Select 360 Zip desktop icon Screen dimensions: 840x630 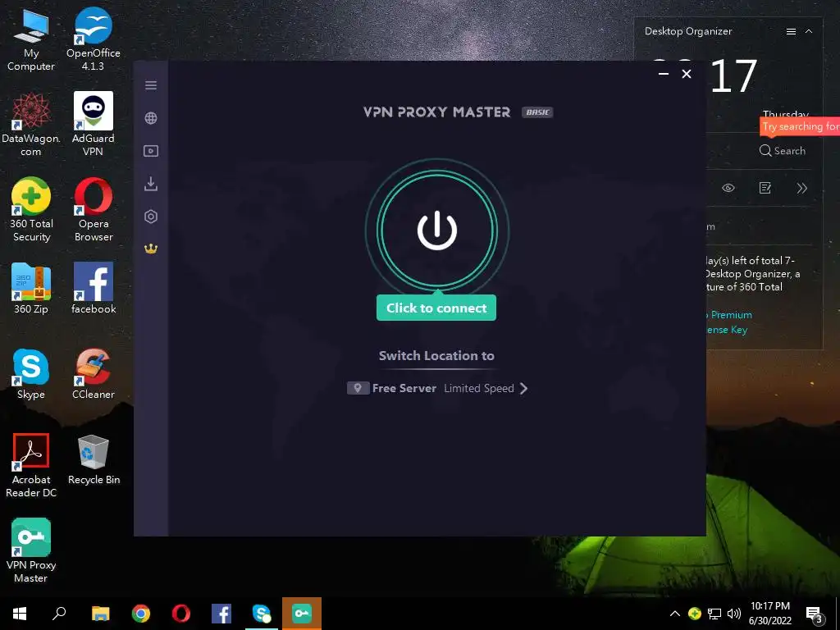coord(31,289)
